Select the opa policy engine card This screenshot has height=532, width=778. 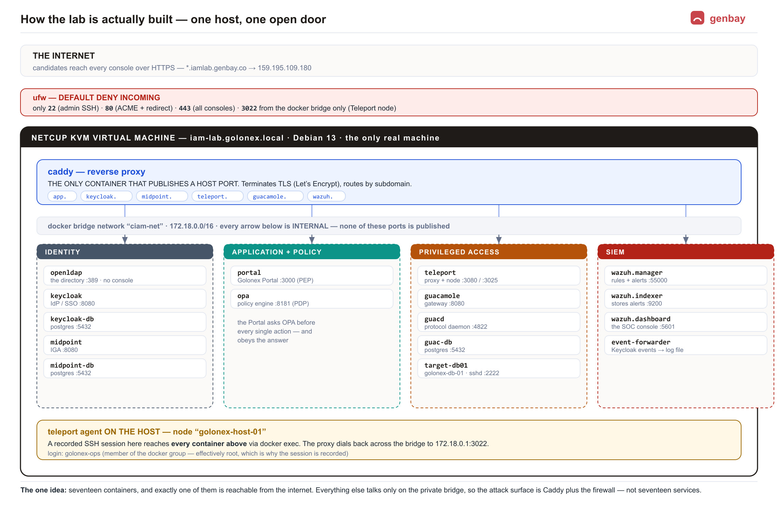pos(312,299)
